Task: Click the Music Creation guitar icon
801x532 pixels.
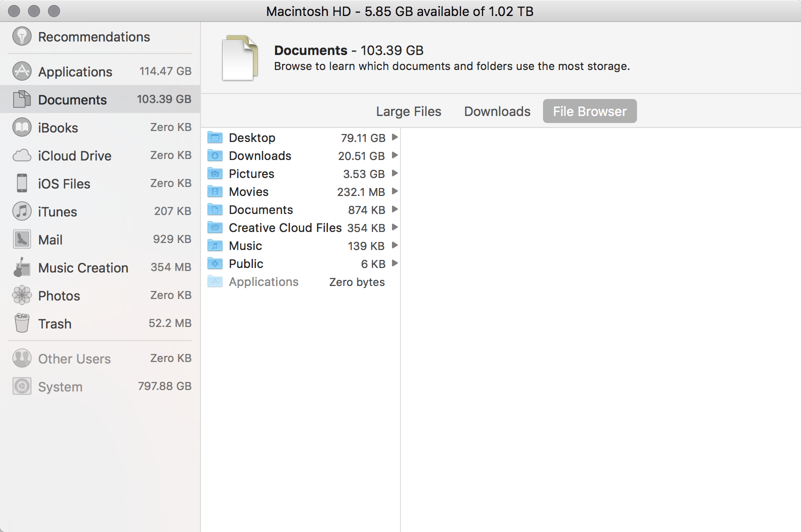Action: tap(22, 267)
